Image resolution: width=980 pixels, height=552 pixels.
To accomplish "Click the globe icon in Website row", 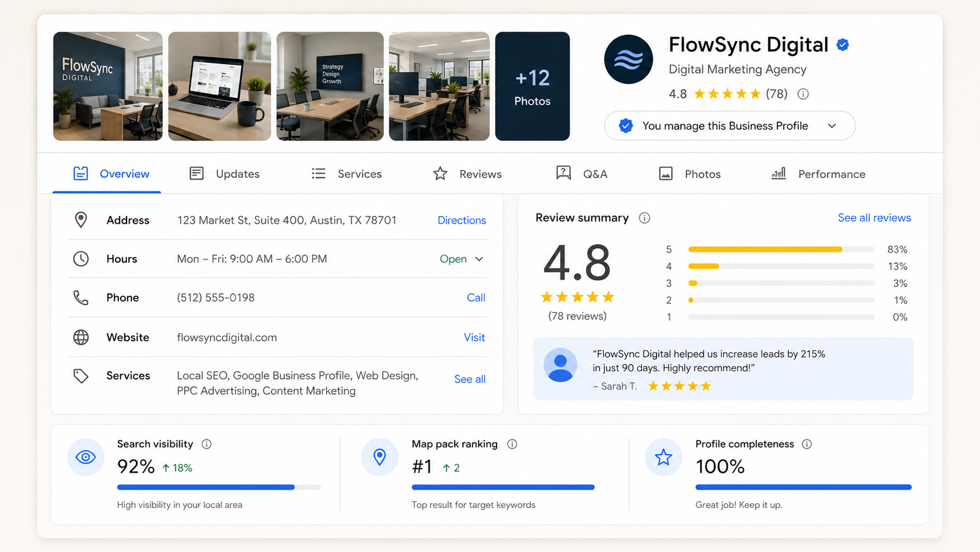I will (81, 337).
